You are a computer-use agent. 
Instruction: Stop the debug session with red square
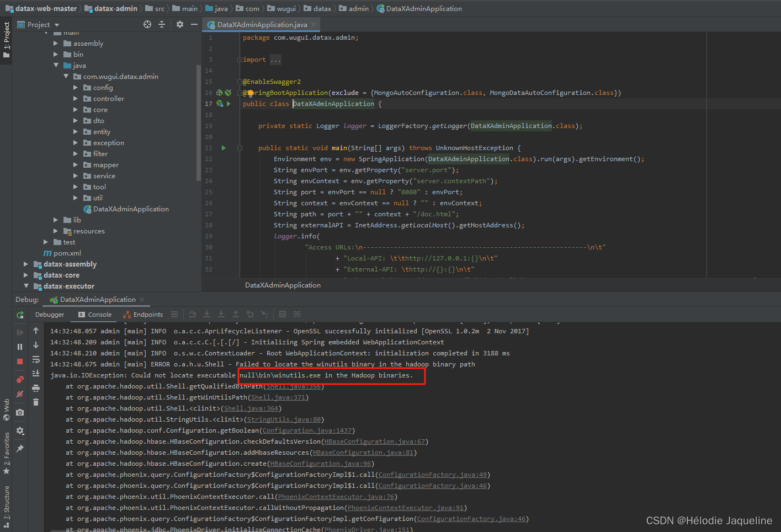pyautogui.click(x=20, y=361)
